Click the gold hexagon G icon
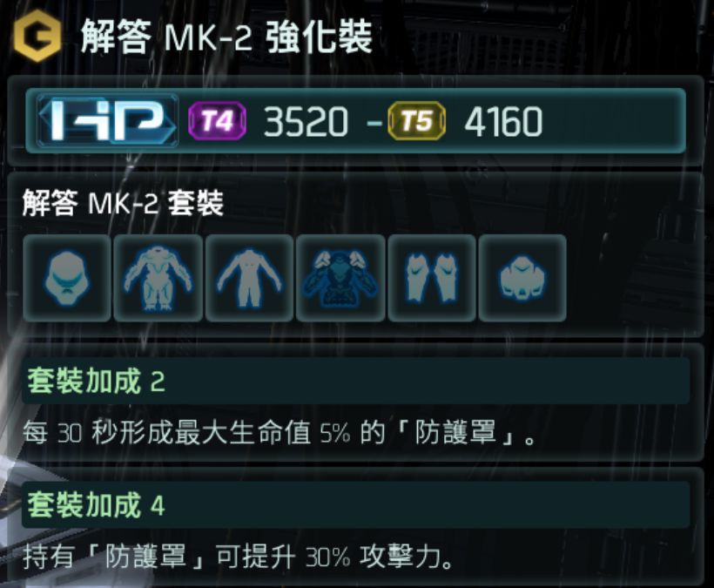Viewport: 714px width, 588px height. coord(37,37)
